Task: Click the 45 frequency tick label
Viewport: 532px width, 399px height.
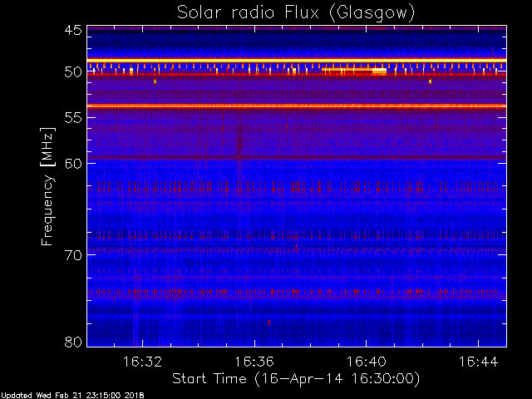Action: 73,30
